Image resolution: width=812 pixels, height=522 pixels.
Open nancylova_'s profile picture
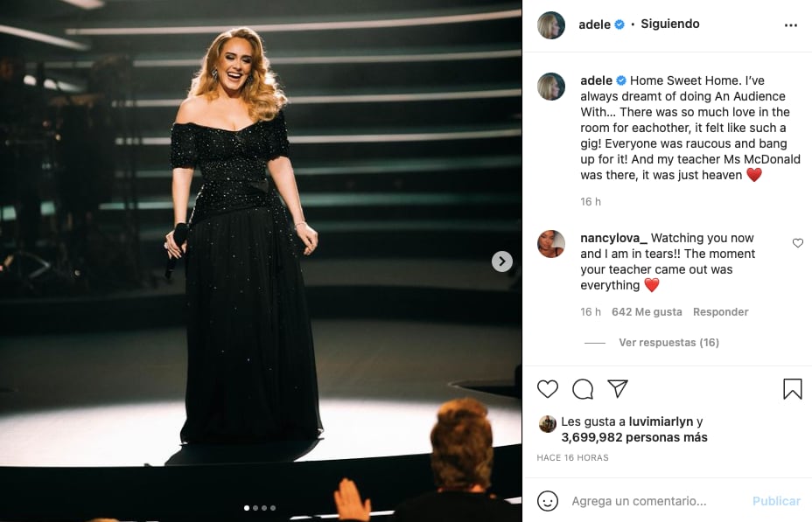point(550,244)
